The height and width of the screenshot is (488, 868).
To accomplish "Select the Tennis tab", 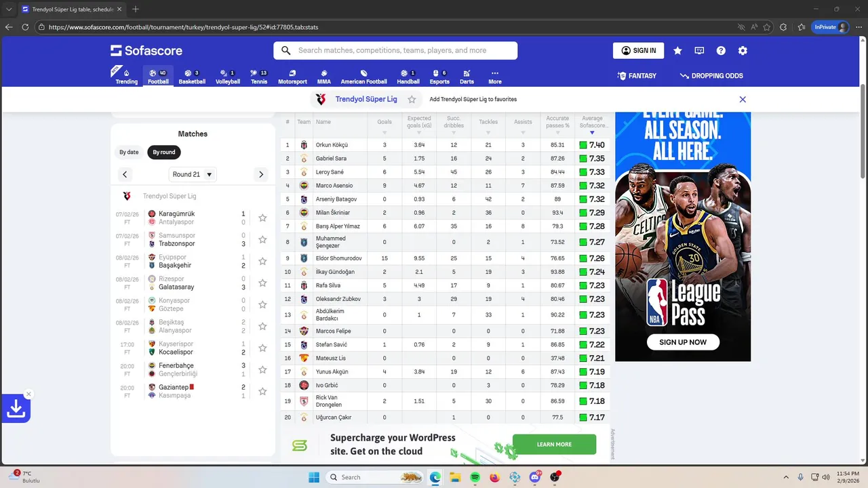I will tap(259, 77).
